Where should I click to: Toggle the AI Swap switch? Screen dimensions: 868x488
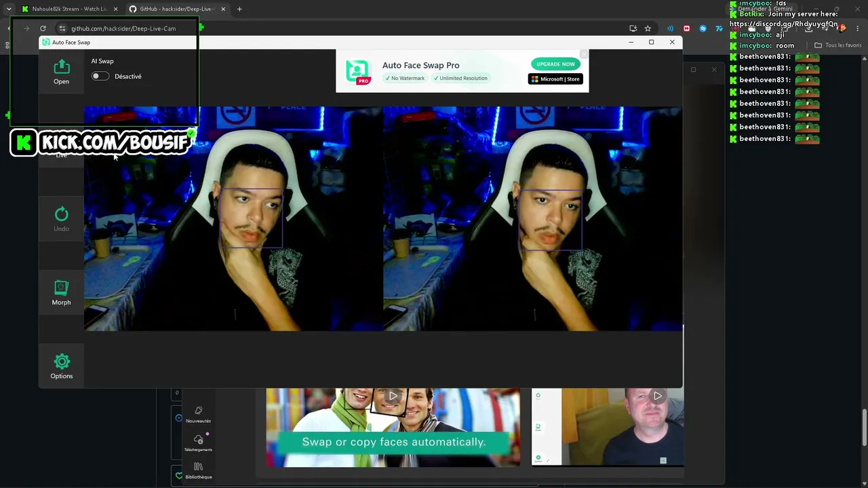(x=100, y=77)
